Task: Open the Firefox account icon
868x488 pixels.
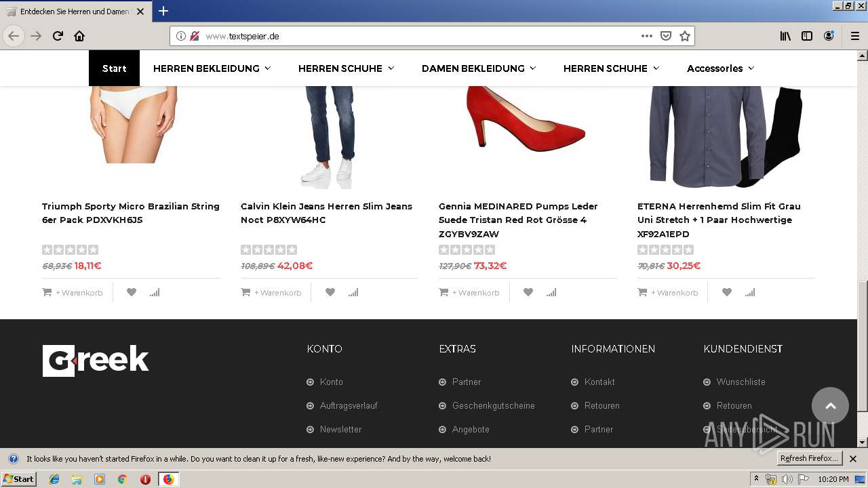Action: 829,36
